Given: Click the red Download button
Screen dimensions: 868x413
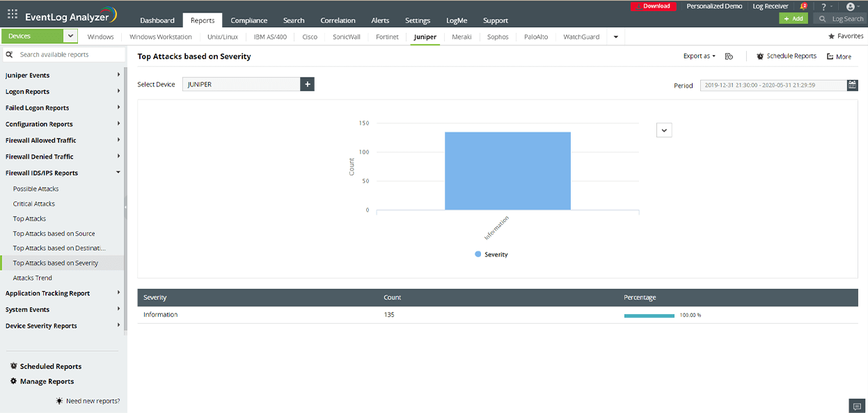Looking at the screenshot, I should tap(653, 6).
